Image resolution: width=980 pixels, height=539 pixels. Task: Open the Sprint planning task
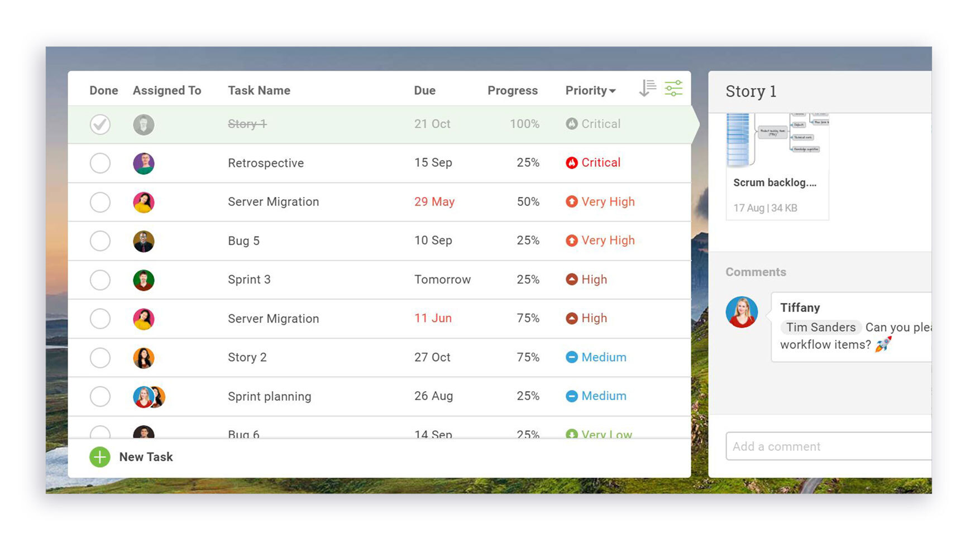click(x=270, y=396)
